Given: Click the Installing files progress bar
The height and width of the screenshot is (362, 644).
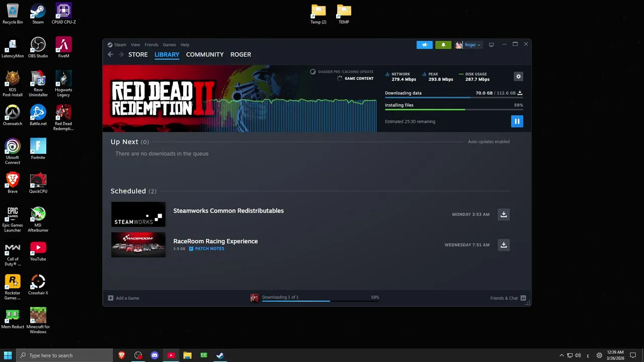Looking at the screenshot, I should click(x=454, y=110).
